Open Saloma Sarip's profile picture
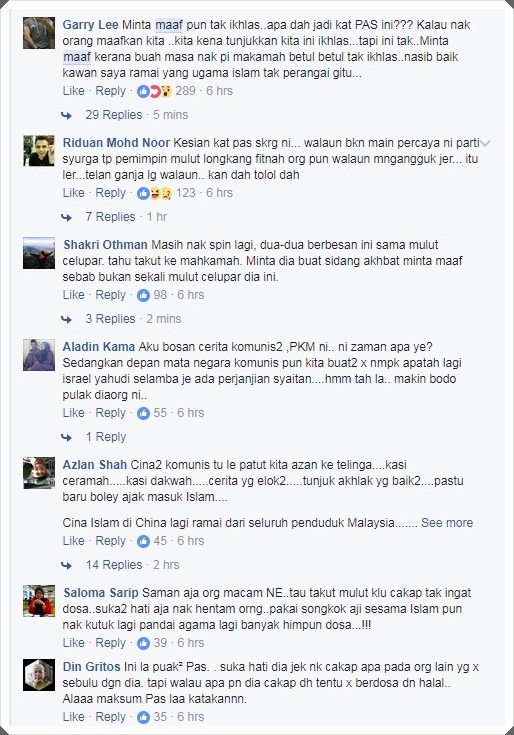Screen dimensions: 514x735 tap(39, 600)
